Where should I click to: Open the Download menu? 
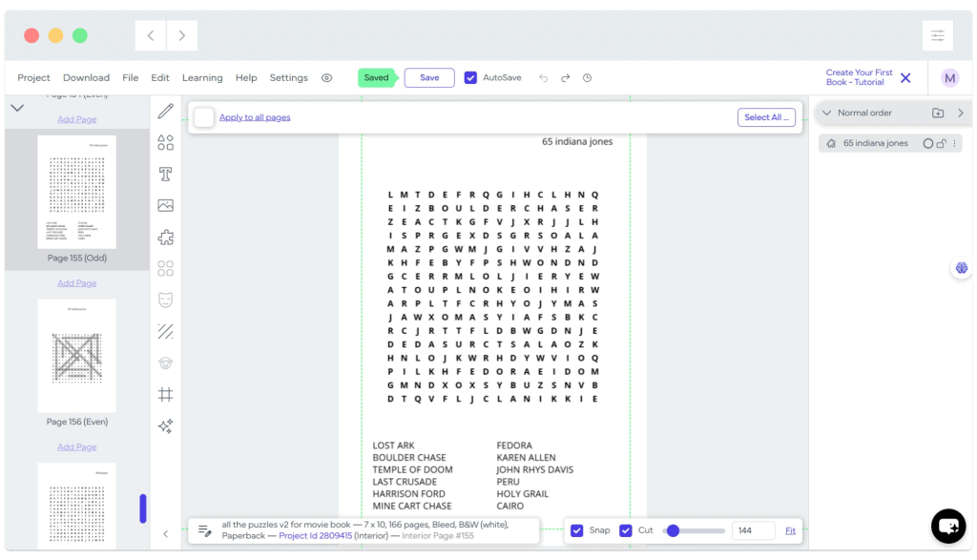[86, 78]
